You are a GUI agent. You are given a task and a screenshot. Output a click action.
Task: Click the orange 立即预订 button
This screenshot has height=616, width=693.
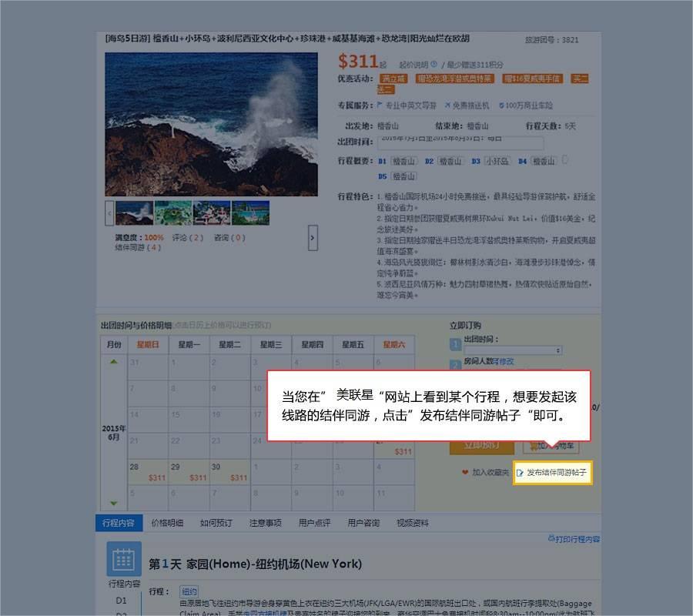482,445
